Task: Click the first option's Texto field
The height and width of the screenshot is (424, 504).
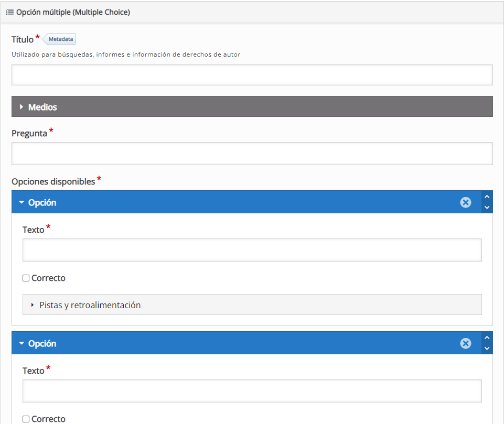Action: [x=252, y=250]
